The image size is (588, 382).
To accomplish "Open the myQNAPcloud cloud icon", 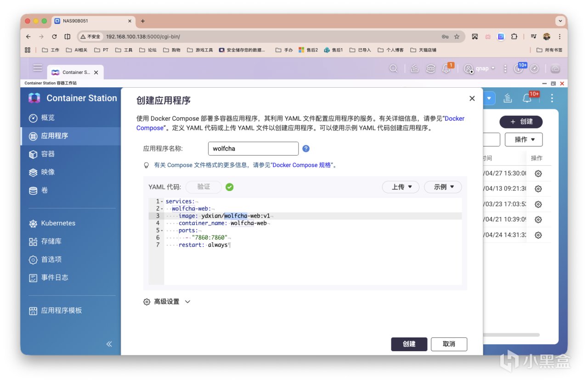I will pyautogui.click(x=555, y=68).
